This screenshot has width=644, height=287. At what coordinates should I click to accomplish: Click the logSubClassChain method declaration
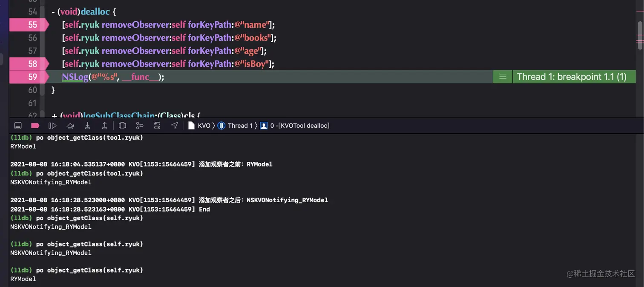126,115
